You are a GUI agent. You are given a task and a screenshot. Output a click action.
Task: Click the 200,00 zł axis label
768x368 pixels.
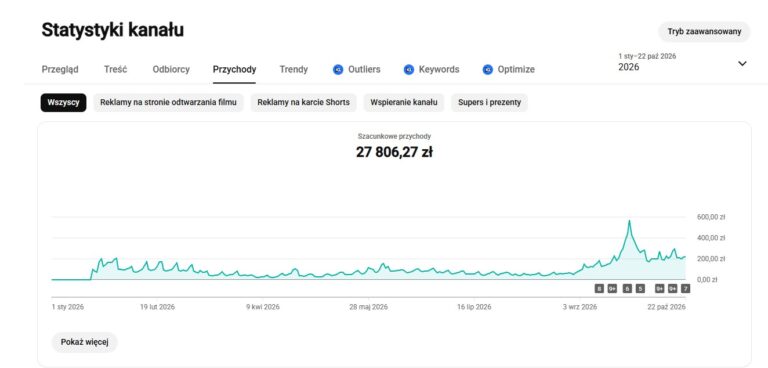[x=710, y=259]
